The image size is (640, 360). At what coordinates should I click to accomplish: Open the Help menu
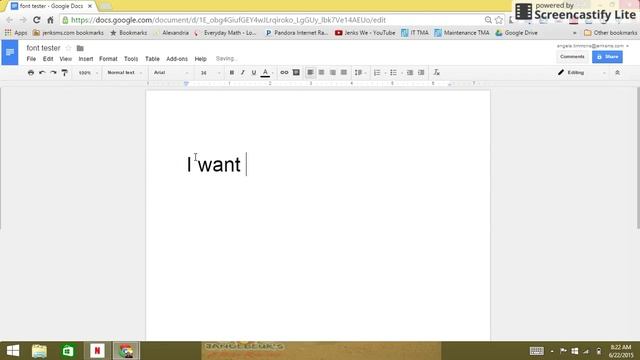(200, 59)
